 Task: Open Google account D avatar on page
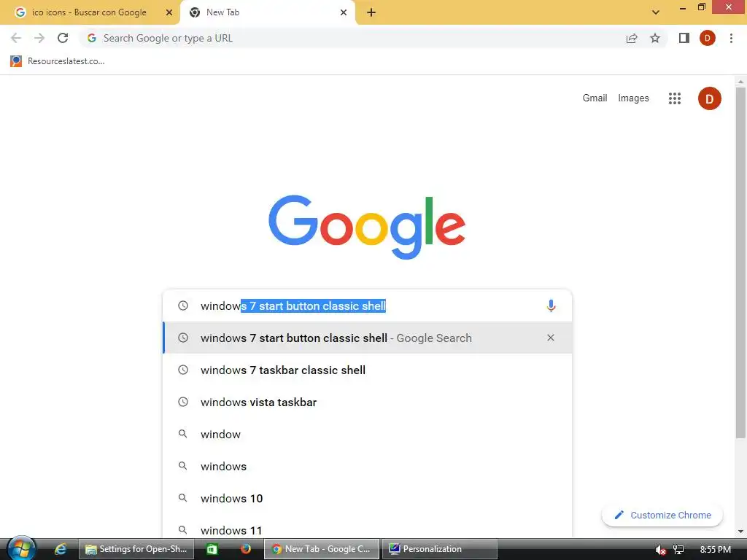pyautogui.click(x=709, y=98)
